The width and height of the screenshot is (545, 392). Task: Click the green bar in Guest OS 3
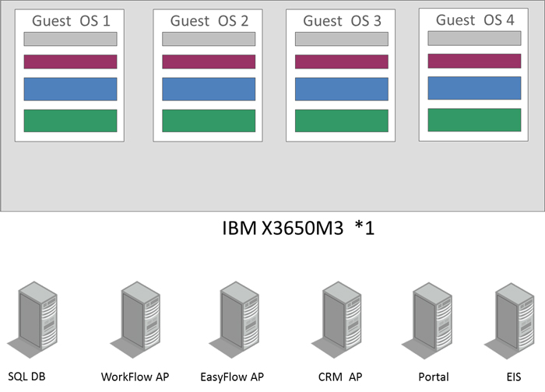342,121
